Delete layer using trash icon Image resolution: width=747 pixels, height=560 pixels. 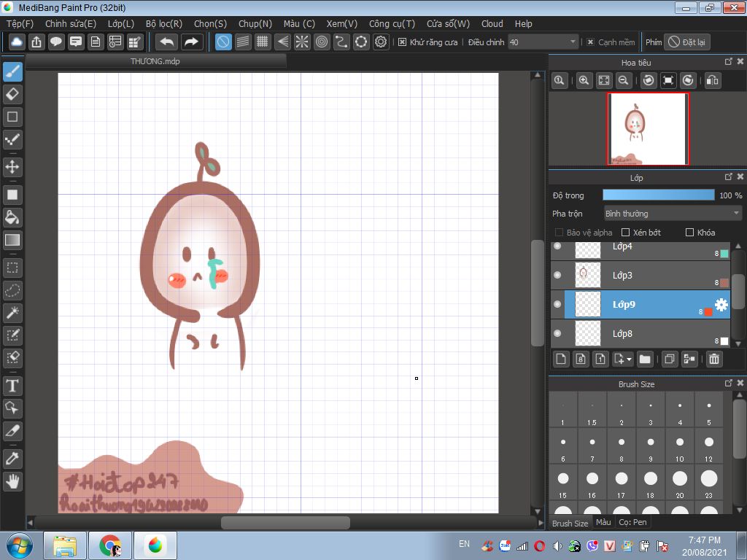tap(714, 359)
